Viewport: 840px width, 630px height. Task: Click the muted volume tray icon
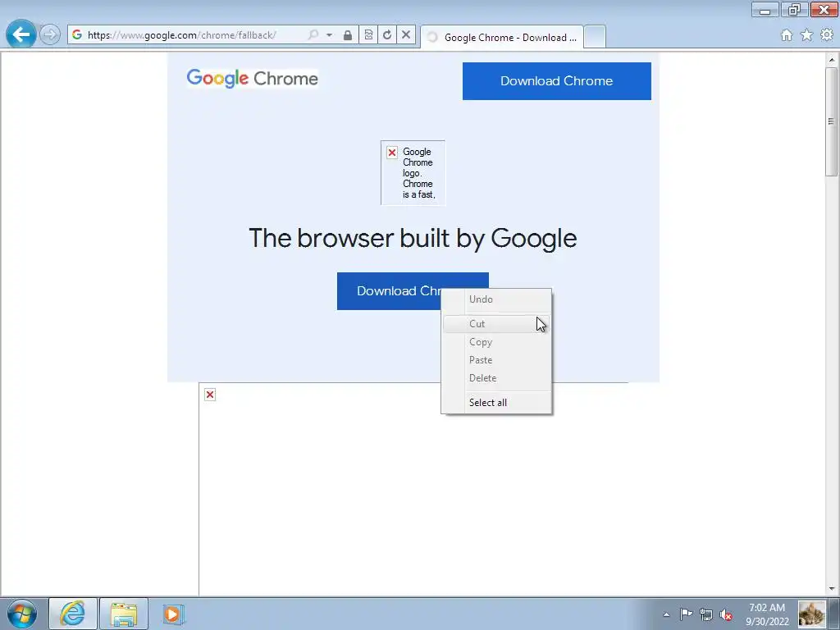(x=726, y=614)
